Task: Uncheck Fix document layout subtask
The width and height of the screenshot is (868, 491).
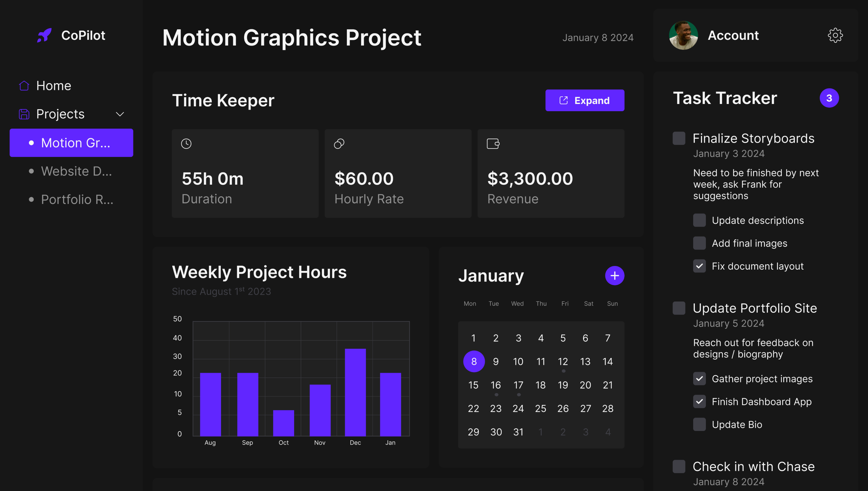Action: click(699, 266)
